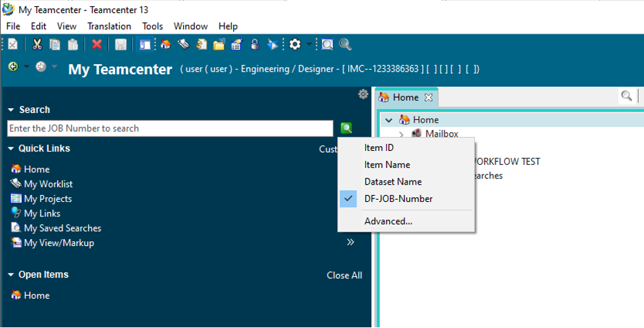Collapse the Quick Links section

tap(11, 149)
